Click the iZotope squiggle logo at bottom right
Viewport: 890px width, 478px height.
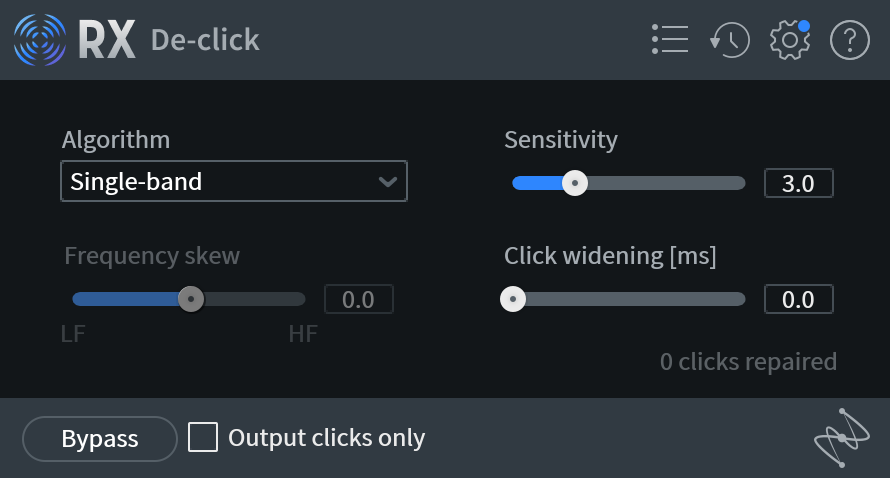[x=842, y=438]
